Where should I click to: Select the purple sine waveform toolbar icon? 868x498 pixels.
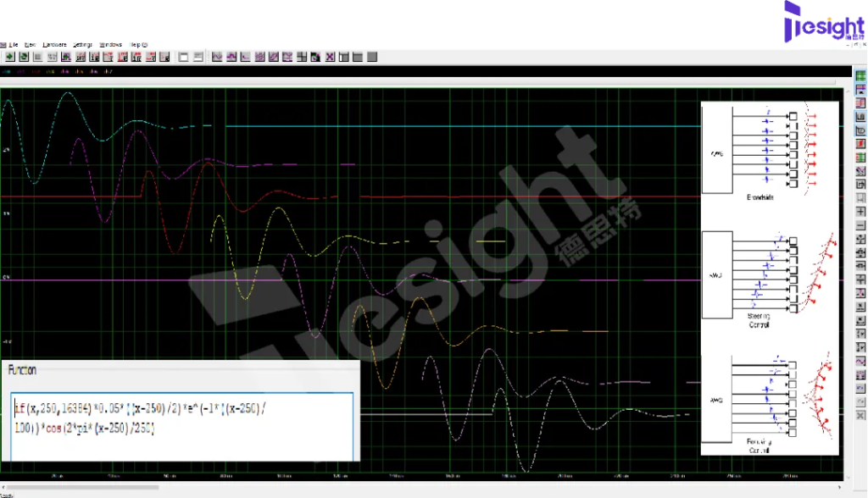[217, 57]
